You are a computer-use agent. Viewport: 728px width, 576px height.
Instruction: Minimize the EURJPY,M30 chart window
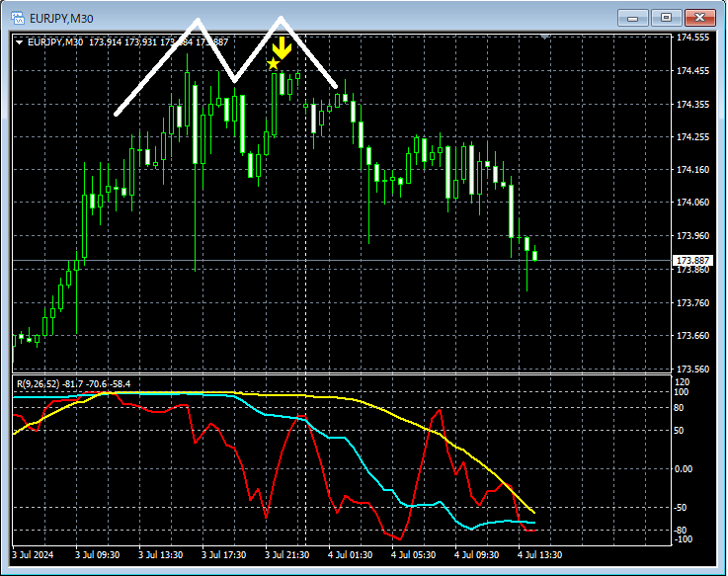click(632, 18)
